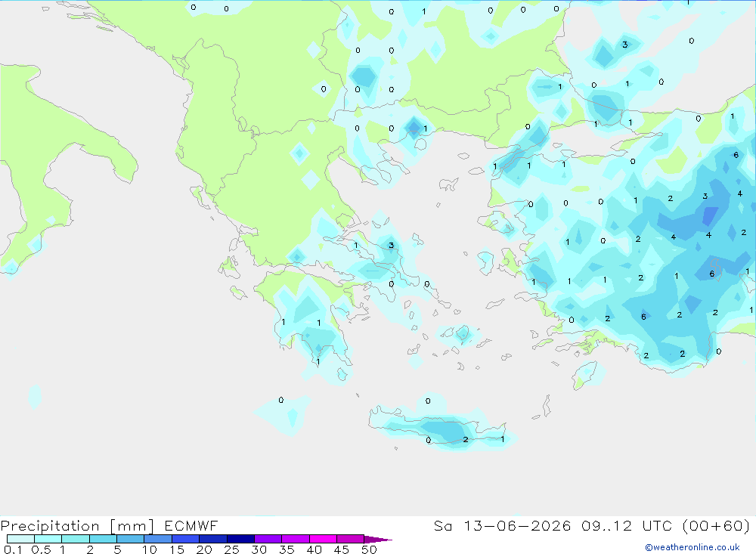The image size is (756, 554).
Task: Click the '2' precipitation value on Crete
Action: 465,439
